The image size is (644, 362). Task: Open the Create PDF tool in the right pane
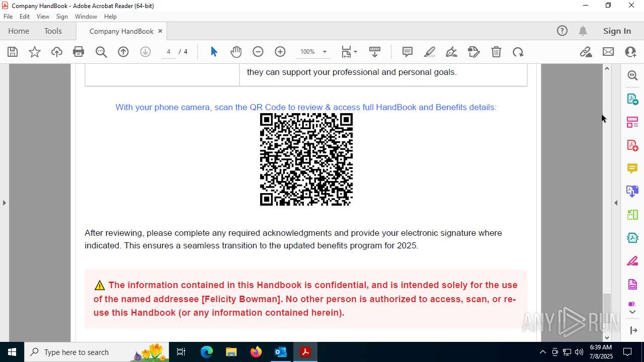632,145
